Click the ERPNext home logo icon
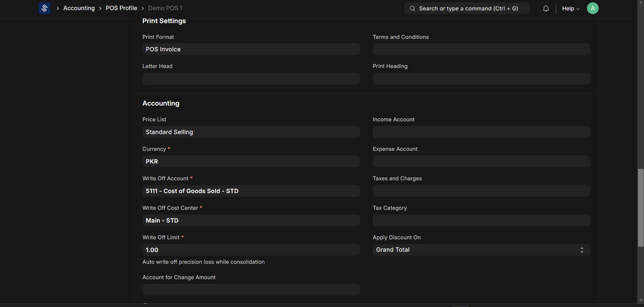Image resolution: width=644 pixels, height=307 pixels. pyautogui.click(x=44, y=8)
